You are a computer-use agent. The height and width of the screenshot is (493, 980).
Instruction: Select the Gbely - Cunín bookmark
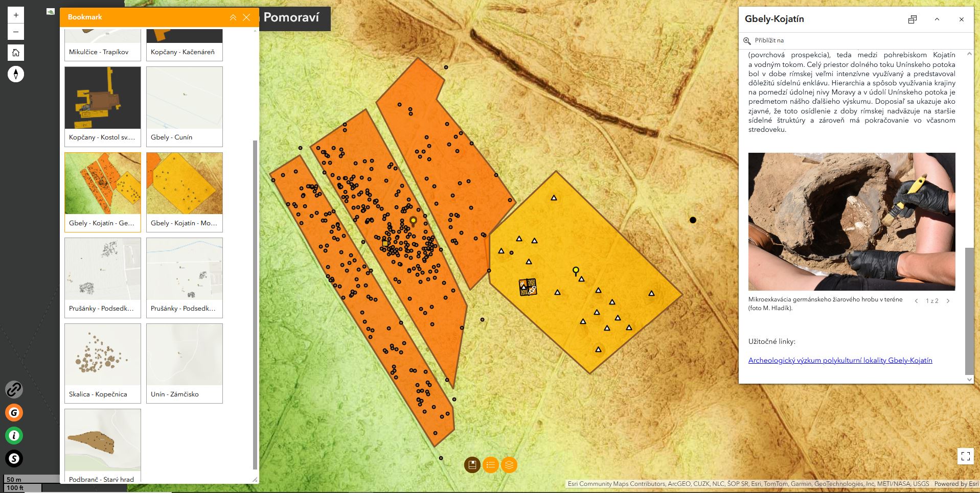pyautogui.click(x=185, y=107)
